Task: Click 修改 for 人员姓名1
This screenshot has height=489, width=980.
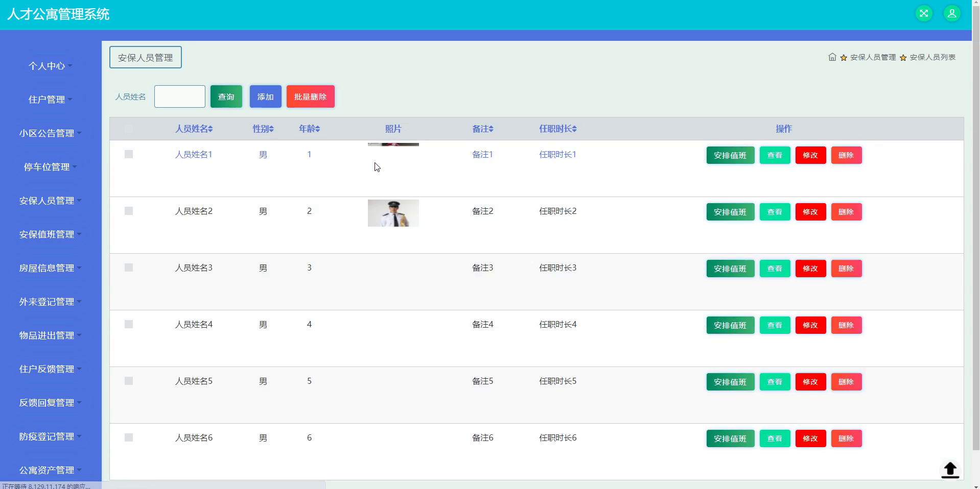Action: click(811, 155)
